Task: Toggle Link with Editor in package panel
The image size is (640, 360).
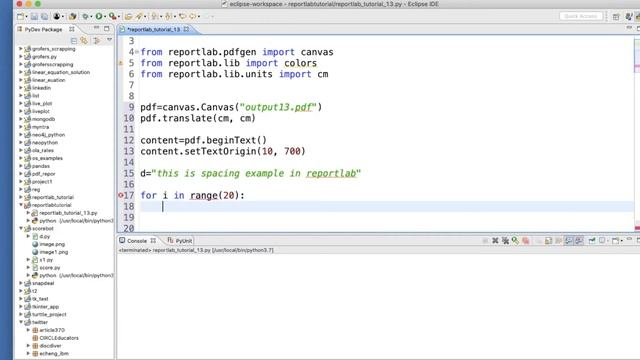Action: coord(84,40)
